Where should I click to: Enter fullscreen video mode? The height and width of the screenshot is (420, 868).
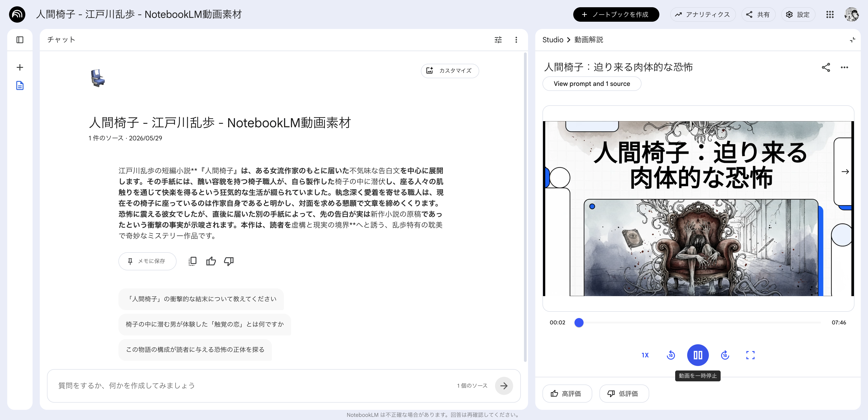tap(750, 355)
